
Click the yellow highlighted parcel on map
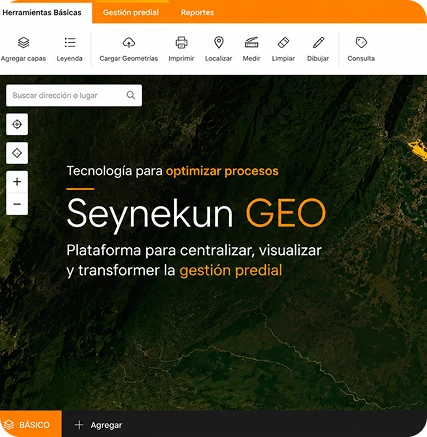[x=418, y=149]
